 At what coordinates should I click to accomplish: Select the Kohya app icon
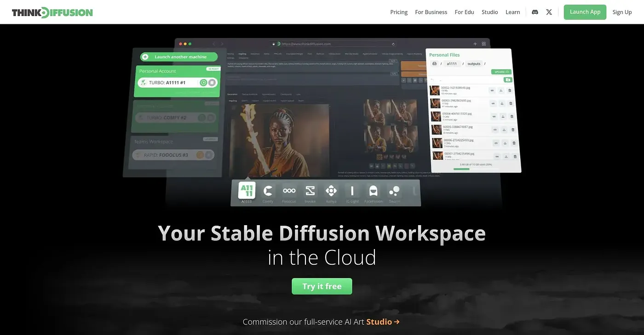click(331, 190)
